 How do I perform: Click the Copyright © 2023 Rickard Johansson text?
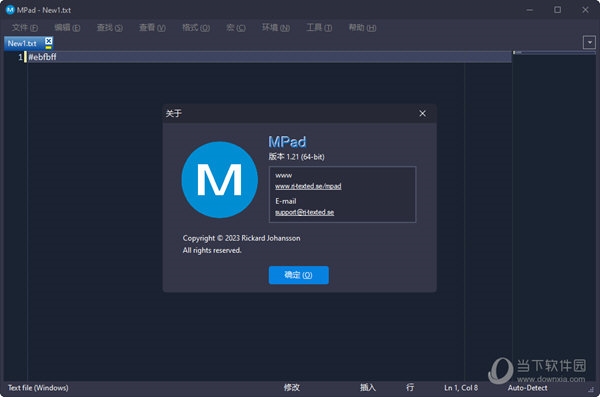coord(241,238)
